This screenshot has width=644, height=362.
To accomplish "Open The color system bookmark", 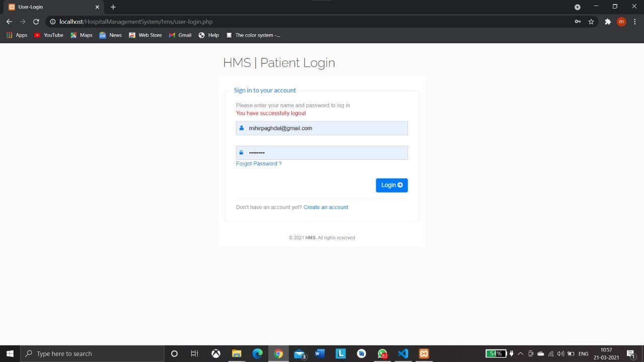I will click(x=253, y=35).
